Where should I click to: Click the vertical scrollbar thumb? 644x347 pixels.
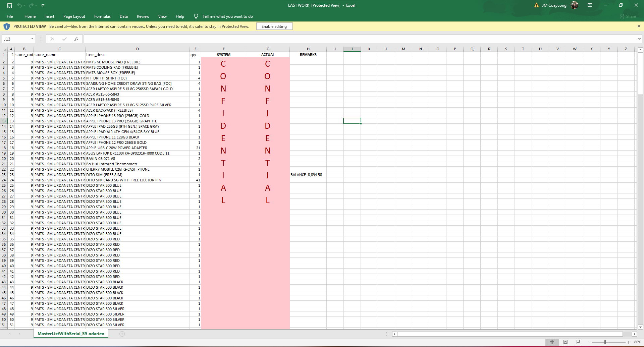pos(640,74)
